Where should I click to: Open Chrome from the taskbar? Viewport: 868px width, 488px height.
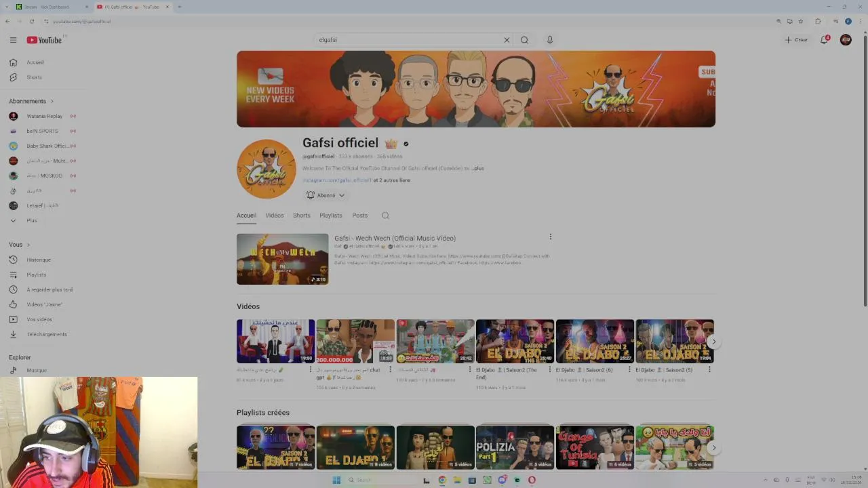tap(442, 480)
